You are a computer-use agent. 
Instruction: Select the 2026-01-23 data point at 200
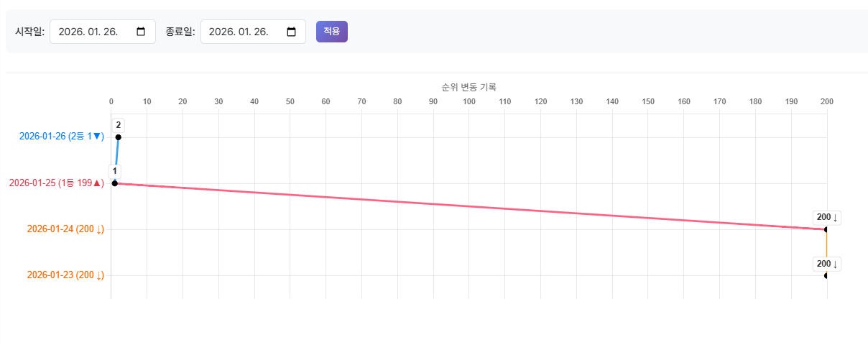point(826,275)
